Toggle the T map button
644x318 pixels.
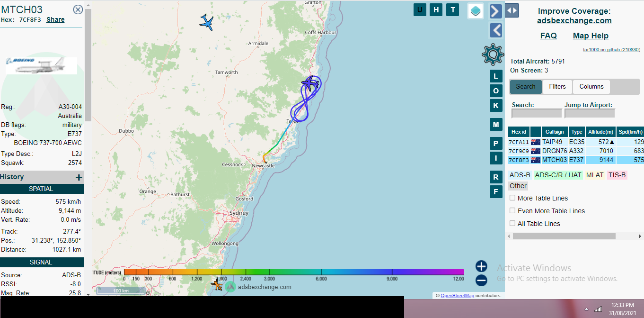pos(453,9)
